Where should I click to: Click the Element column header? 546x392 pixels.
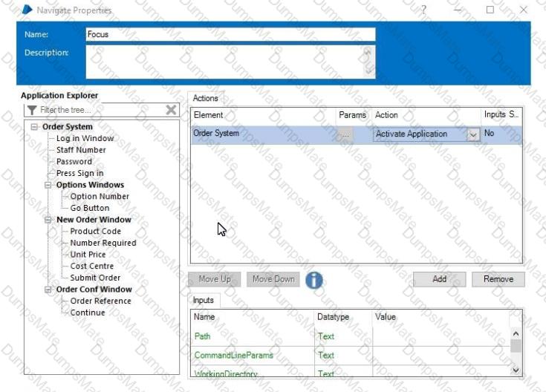point(263,115)
